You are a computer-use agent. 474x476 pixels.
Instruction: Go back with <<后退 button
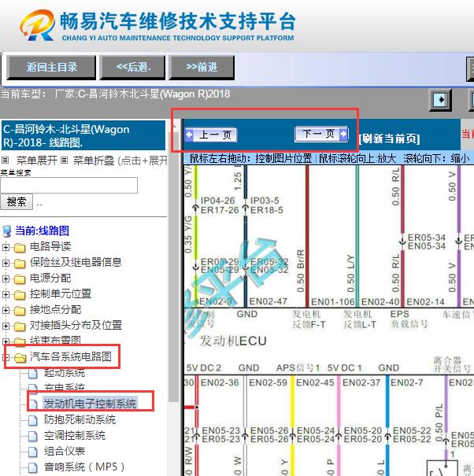(133, 68)
